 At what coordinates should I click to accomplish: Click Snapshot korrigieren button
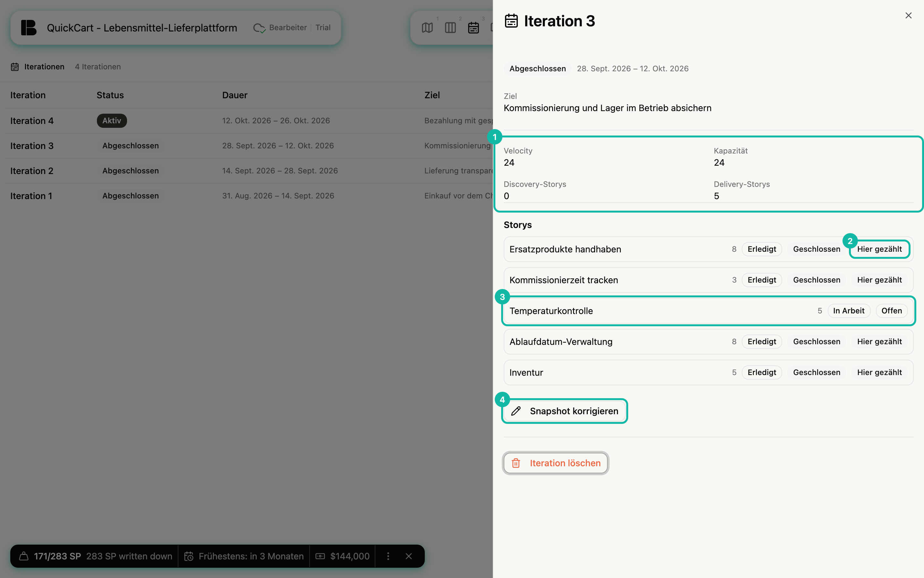tap(564, 411)
